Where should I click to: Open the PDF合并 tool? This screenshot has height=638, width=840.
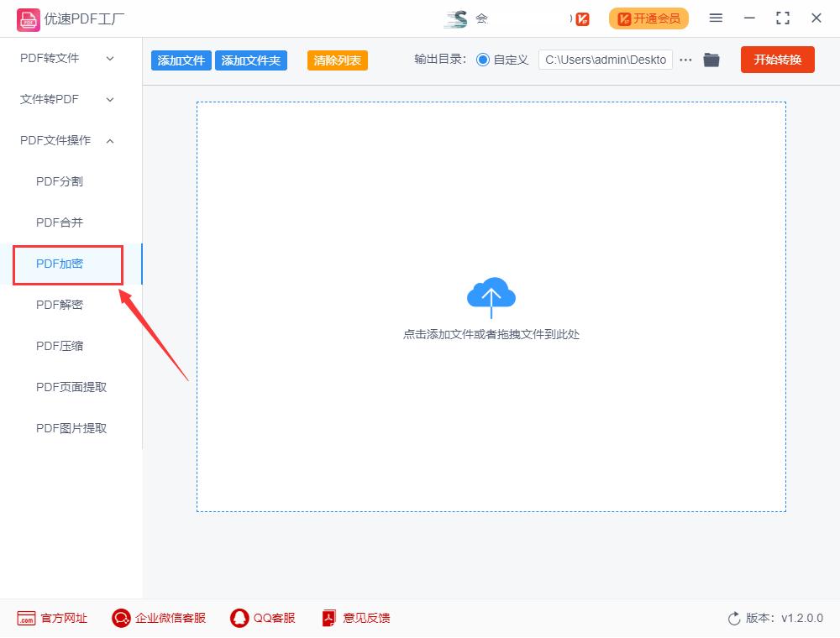tap(59, 222)
